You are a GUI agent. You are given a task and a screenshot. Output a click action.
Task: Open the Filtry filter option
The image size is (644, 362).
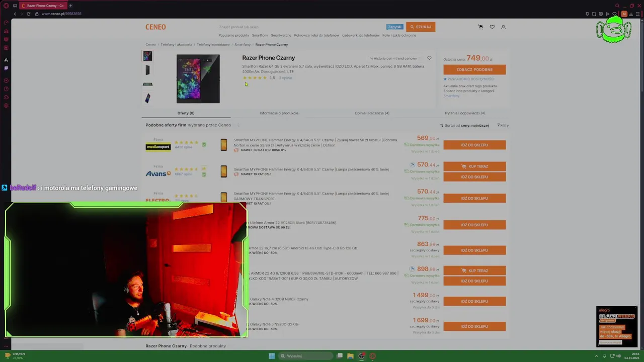click(x=503, y=125)
